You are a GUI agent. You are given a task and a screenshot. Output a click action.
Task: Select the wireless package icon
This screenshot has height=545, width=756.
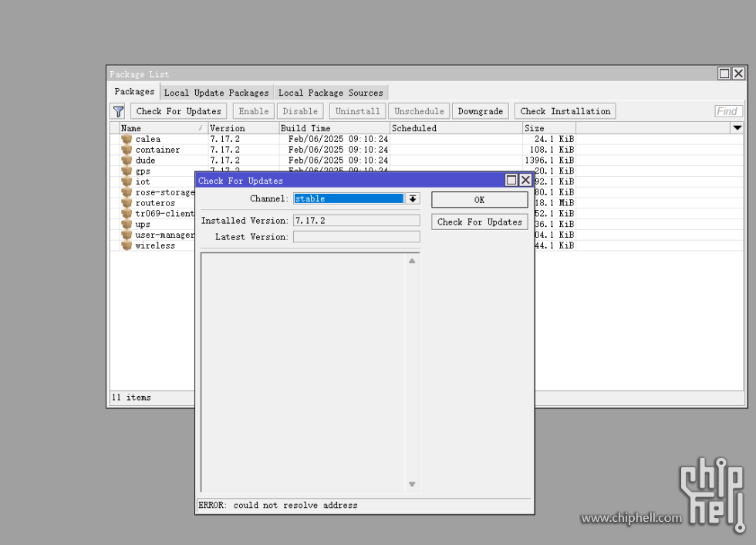point(127,245)
